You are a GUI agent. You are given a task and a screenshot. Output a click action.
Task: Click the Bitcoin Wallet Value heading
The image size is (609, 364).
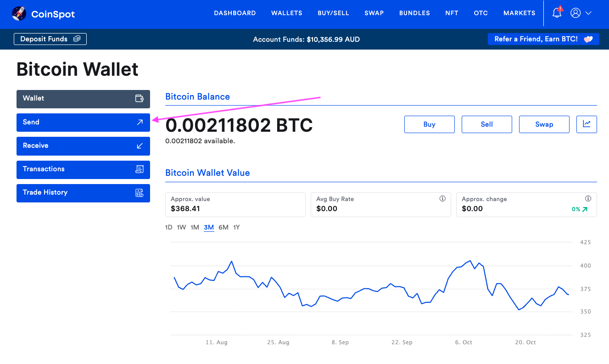[x=207, y=173]
